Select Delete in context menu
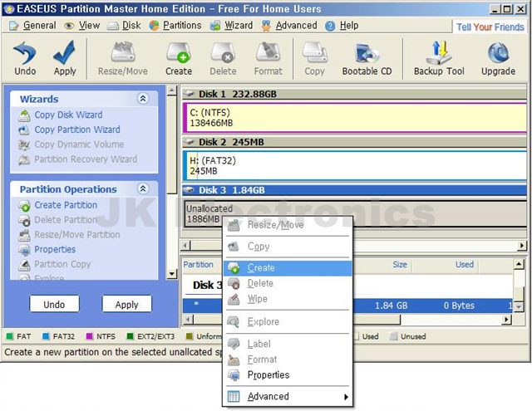The height and width of the screenshot is (411, 532). [x=288, y=283]
